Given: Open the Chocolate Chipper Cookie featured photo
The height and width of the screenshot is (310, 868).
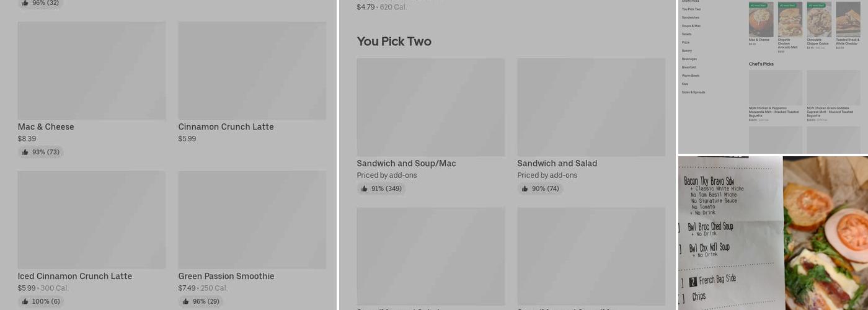Looking at the screenshot, I should (x=819, y=20).
